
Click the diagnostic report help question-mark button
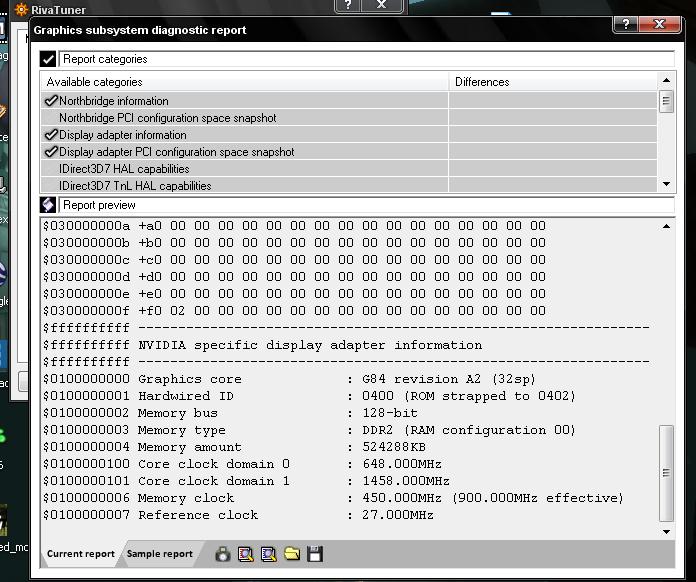tap(625, 24)
